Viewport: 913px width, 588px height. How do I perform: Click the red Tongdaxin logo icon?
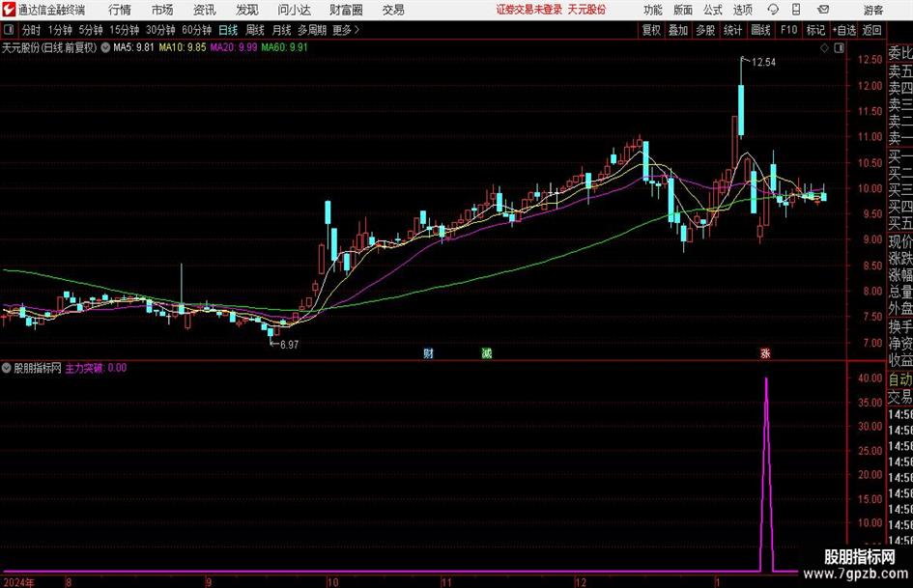click(x=9, y=10)
